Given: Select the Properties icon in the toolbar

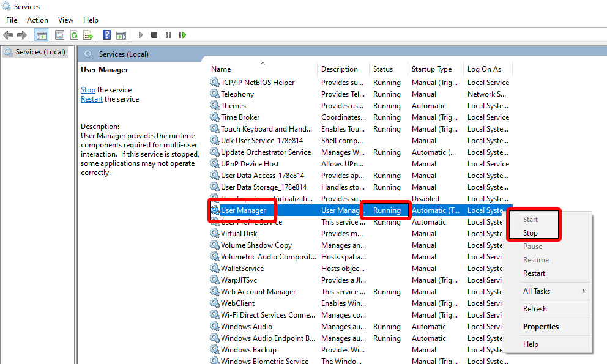Looking at the screenshot, I should 59,35.
